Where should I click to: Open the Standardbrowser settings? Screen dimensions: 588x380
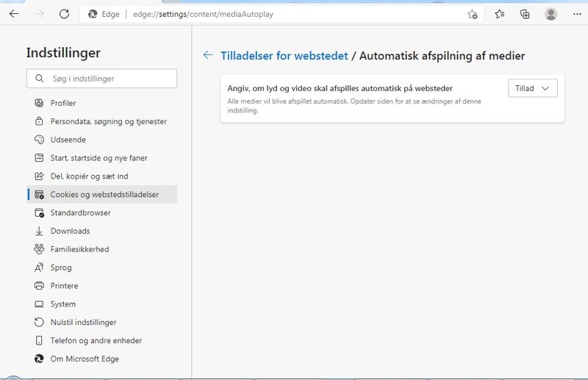80,212
